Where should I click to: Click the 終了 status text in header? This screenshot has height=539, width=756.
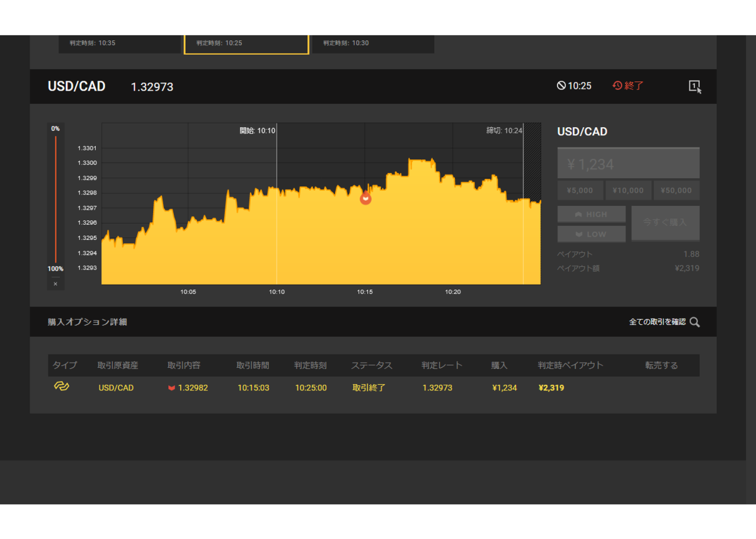click(634, 86)
